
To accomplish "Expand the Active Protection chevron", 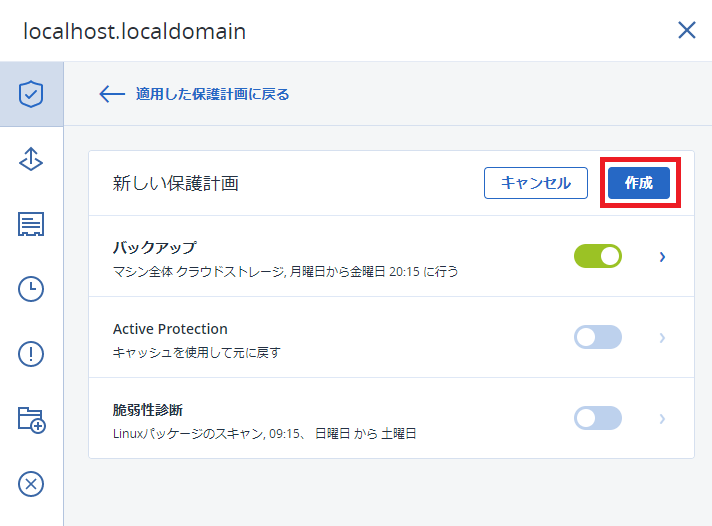I will pos(662,338).
